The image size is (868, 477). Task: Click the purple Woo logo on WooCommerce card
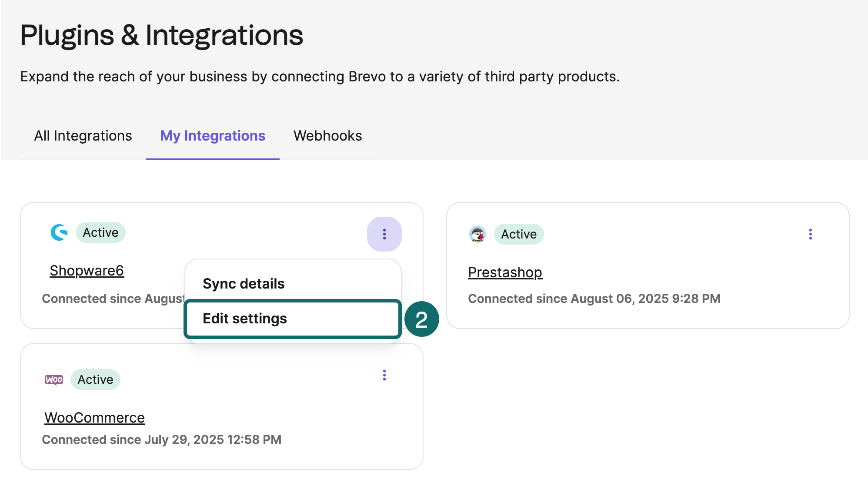pyautogui.click(x=53, y=379)
